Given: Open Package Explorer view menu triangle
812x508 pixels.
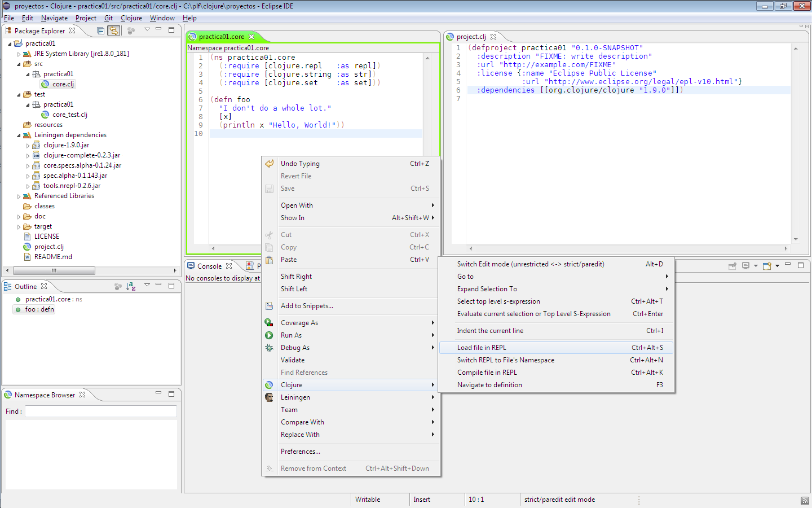Looking at the screenshot, I should pos(147,29).
